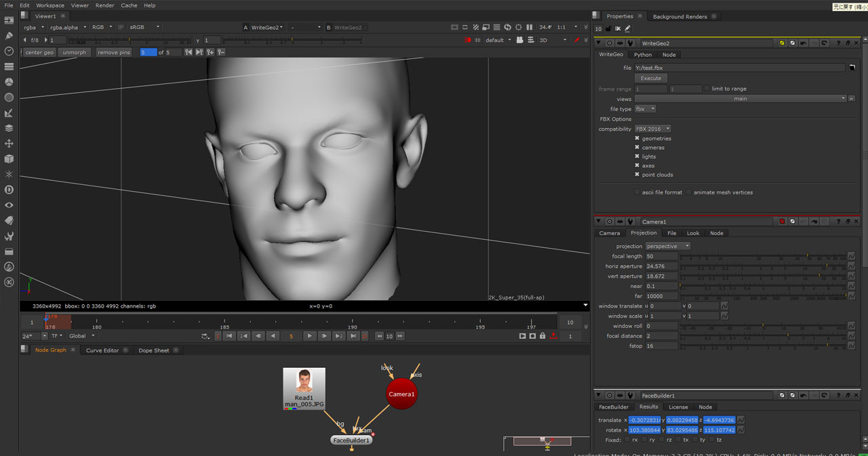This screenshot has height=456, width=868.
Task: Uncheck the lights checkbox
Action: click(x=637, y=157)
